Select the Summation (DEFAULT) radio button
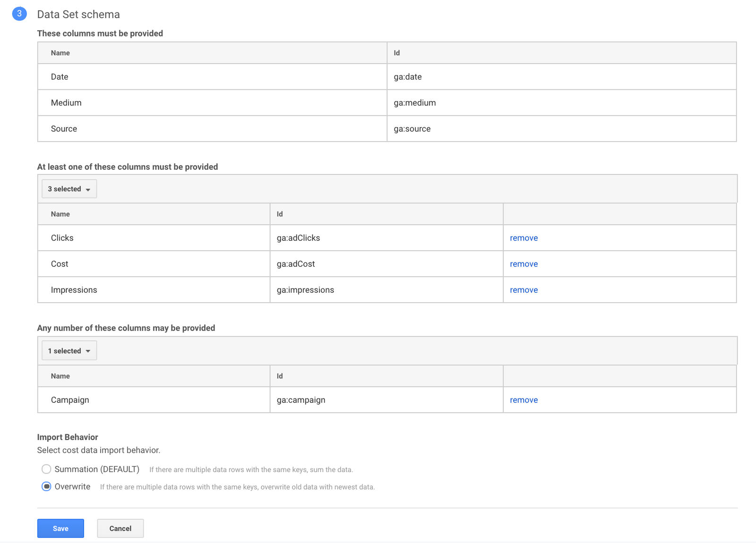The height and width of the screenshot is (543, 756). coord(46,469)
